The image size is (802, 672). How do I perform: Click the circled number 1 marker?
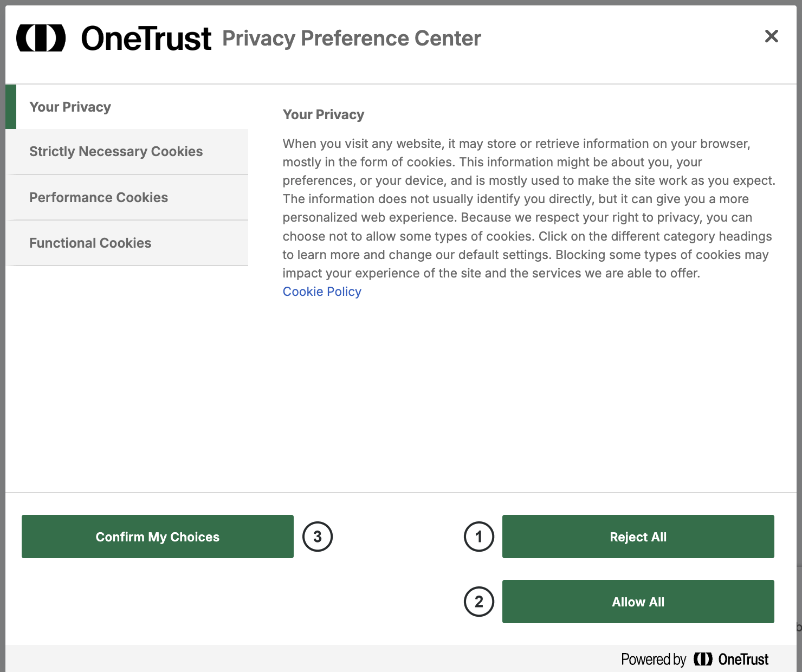click(x=479, y=537)
